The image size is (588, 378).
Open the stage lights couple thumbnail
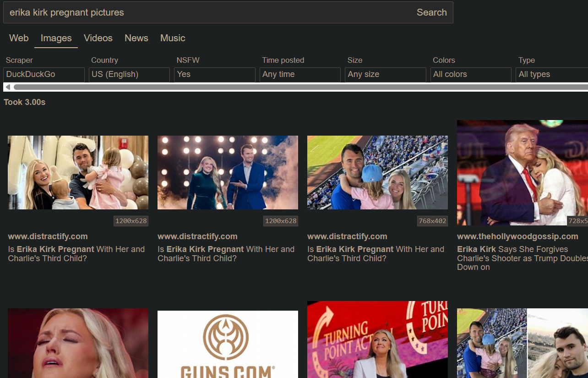coord(228,172)
